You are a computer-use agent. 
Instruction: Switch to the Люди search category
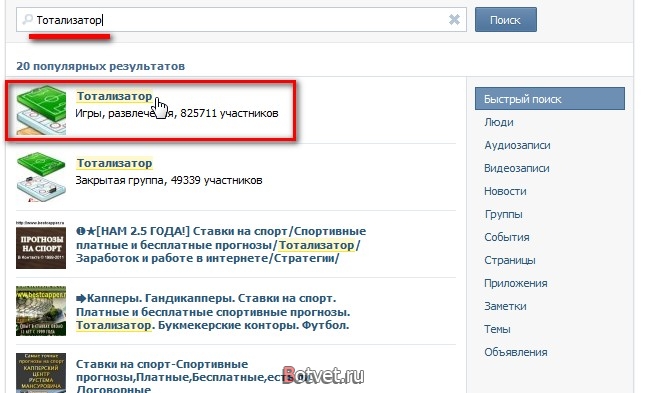pyautogui.click(x=499, y=122)
